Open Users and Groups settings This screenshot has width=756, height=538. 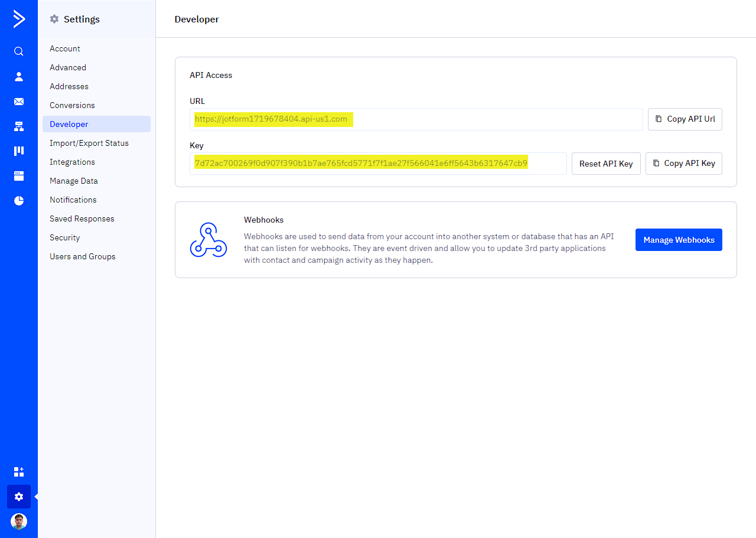pos(82,256)
